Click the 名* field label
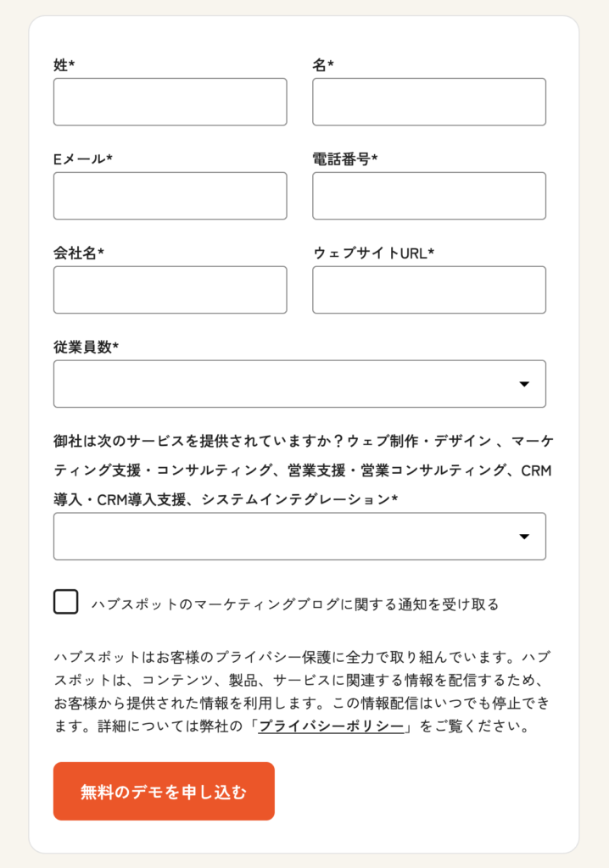The image size is (609, 868). click(x=323, y=65)
